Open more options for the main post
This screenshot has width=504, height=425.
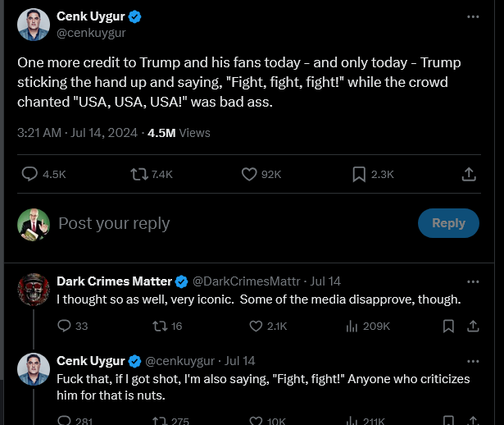point(473,16)
